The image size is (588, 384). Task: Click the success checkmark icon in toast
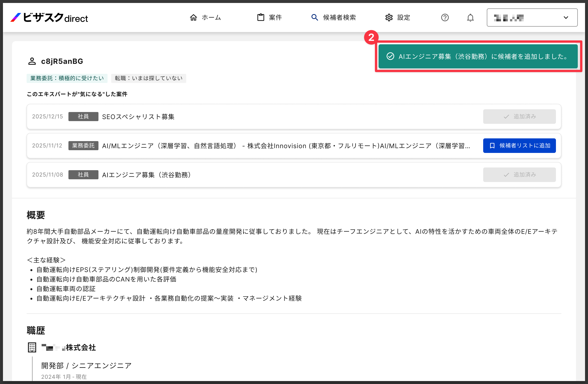(x=390, y=56)
